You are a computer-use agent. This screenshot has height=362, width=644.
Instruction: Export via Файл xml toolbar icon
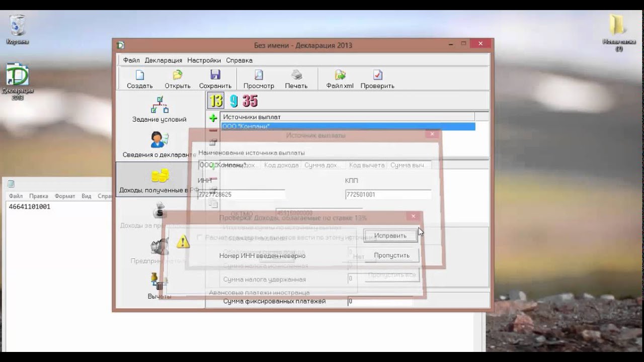(340, 75)
